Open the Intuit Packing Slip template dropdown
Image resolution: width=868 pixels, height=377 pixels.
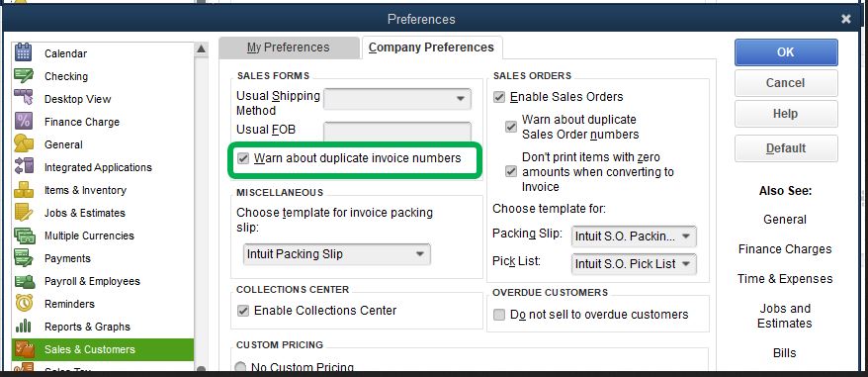click(x=336, y=254)
